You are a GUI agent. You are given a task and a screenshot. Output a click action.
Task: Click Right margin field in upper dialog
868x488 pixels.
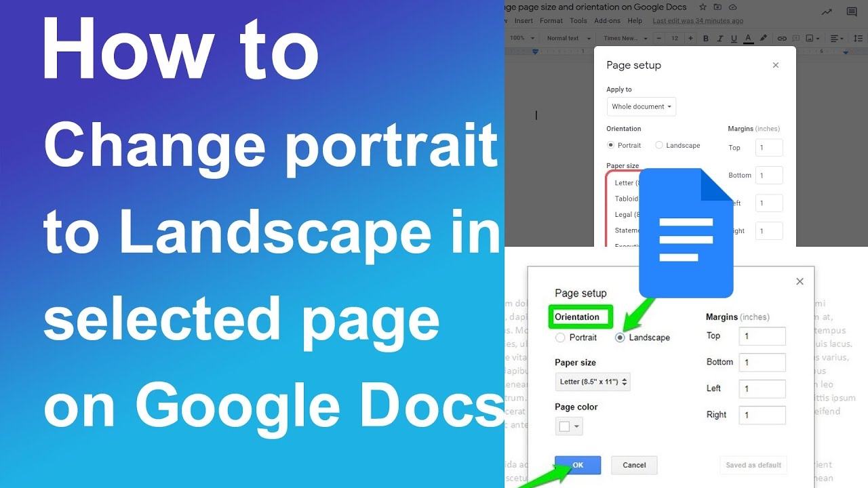coord(769,231)
